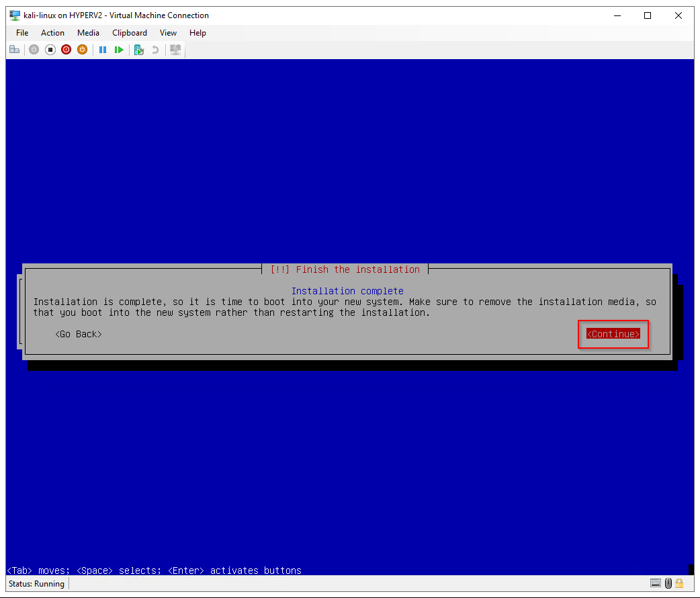The image size is (700, 598).
Task: Expand the Media menu
Action: pyautogui.click(x=88, y=33)
